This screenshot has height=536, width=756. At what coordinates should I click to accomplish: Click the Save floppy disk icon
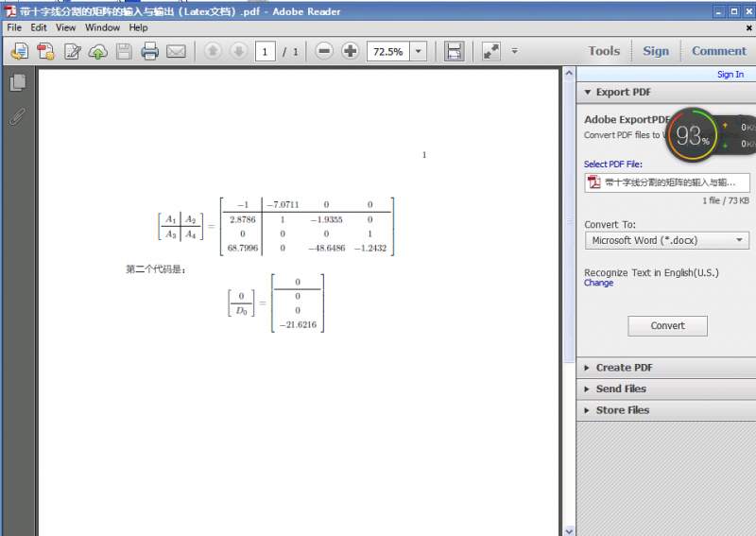click(124, 51)
